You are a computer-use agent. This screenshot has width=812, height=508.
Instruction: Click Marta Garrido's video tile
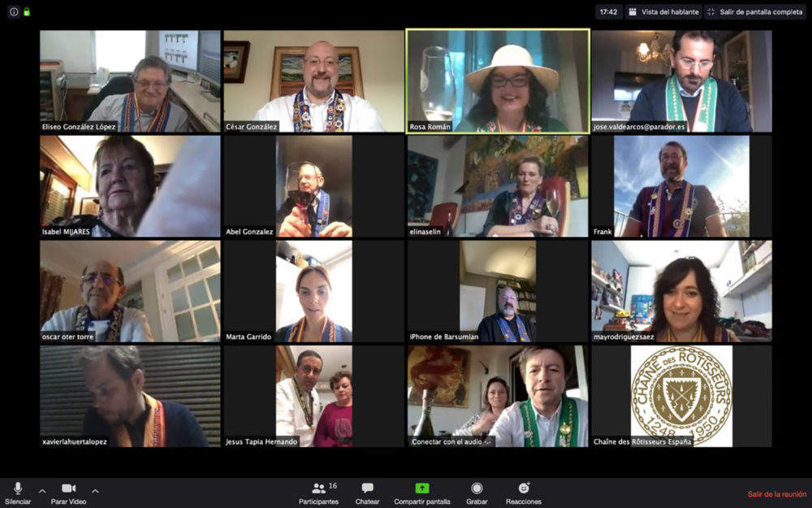click(313, 291)
